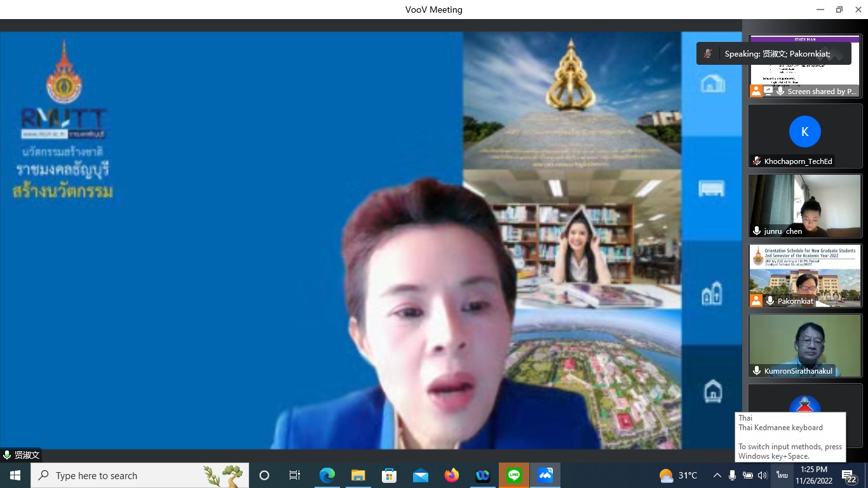
Task: Click the 'VooV Meeting' title text
Action: (x=434, y=10)
